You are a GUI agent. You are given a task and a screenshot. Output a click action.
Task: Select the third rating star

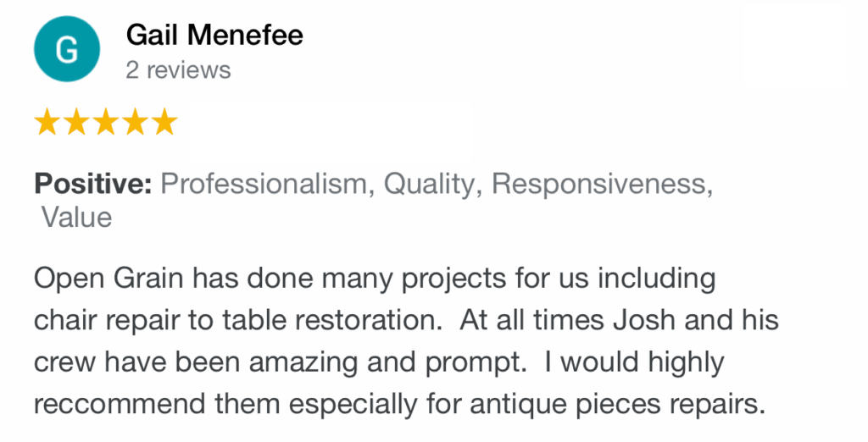tap(106, 122)
